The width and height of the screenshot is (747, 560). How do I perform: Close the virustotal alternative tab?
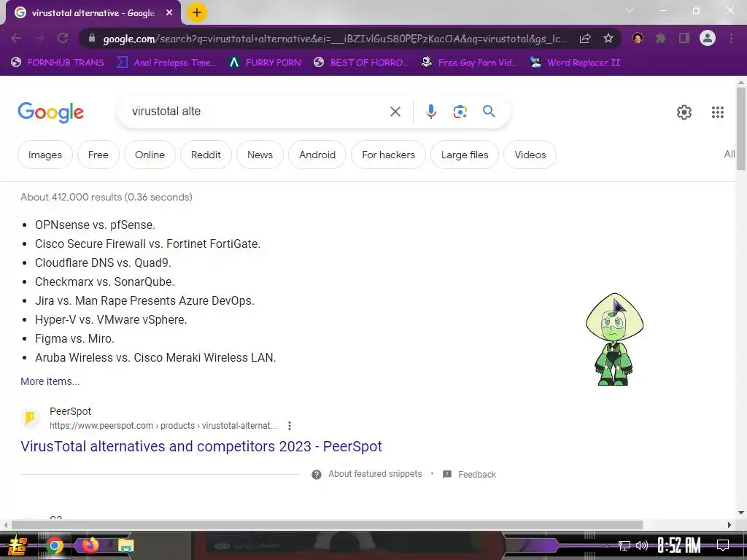click(169, 13)
